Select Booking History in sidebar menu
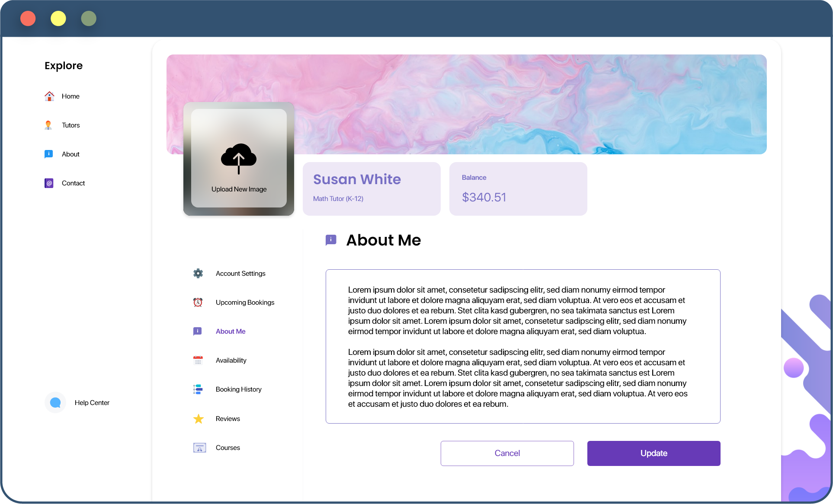 coord(238,389)
